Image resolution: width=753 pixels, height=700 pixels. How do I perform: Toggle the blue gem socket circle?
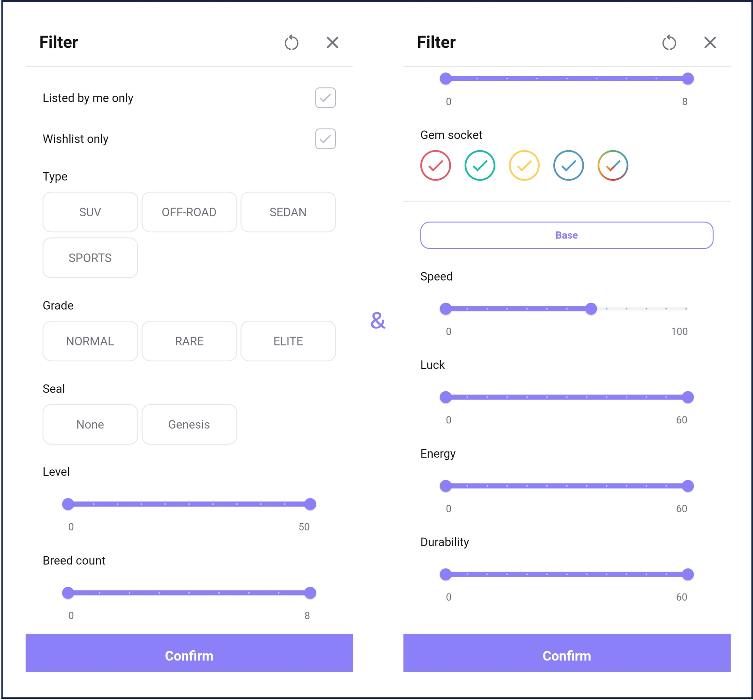coord(568,165)
